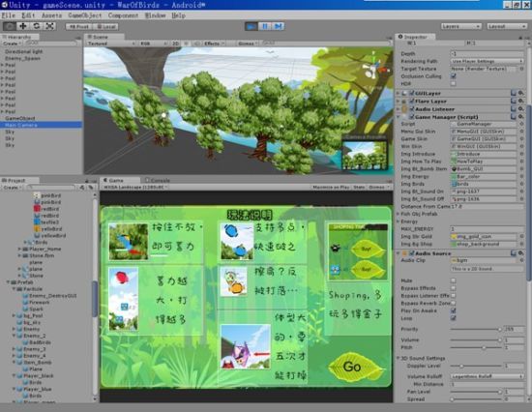Viewport: 532px width, 412px height.
Task: Toggle the Loop checkbox
Action: click(x=454, y=318)
